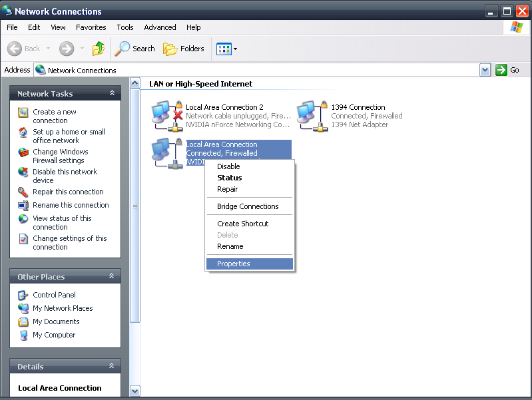The width and height of the screenshot is (532, 400).
Task: Choose Bridge Connections in the context menu
Action: pos(250,206)
